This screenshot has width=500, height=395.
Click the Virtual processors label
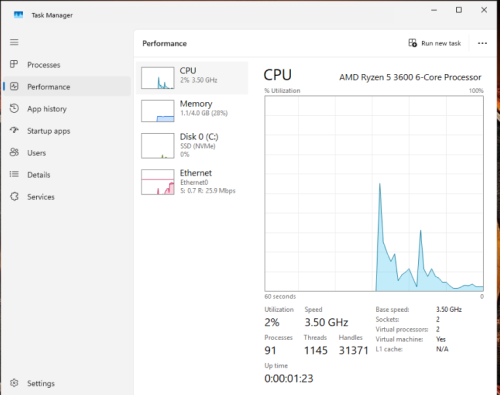(x=402, y=329)
